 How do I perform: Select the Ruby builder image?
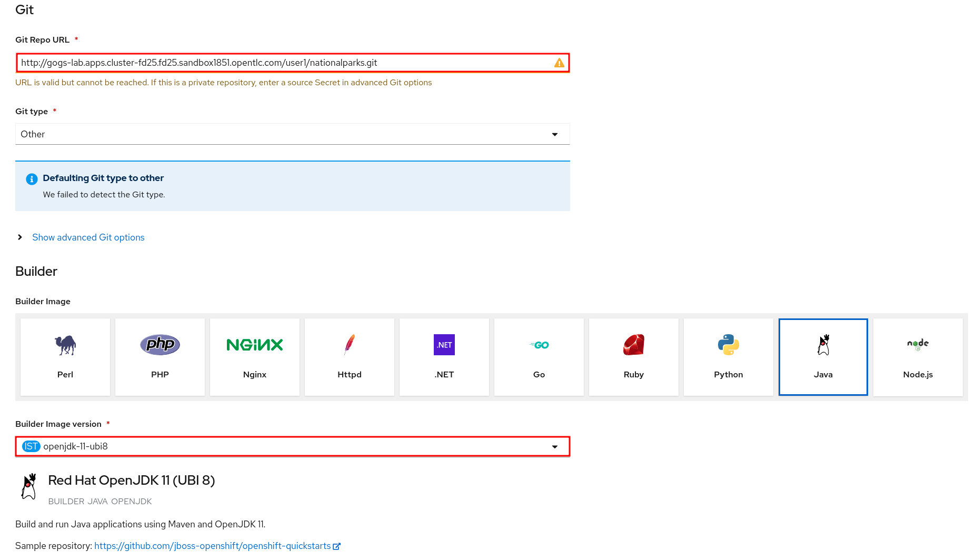(634, 357)
